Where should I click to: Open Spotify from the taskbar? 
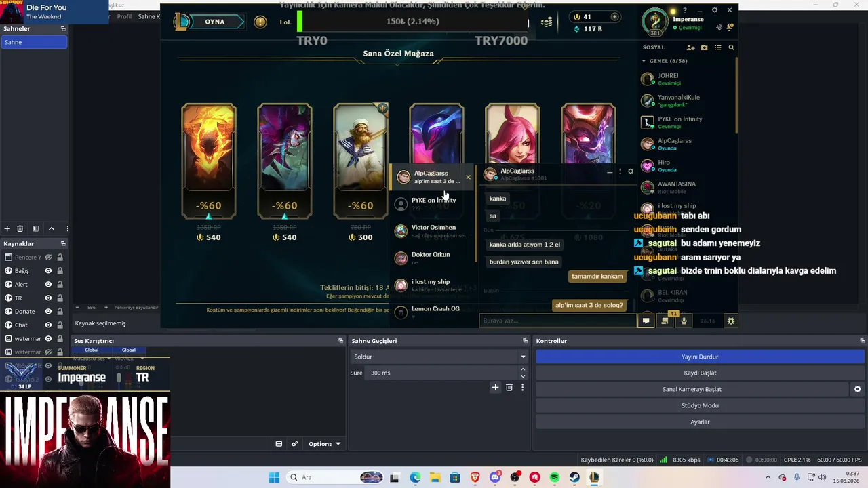pyautogui.click(x=555, y=477)
